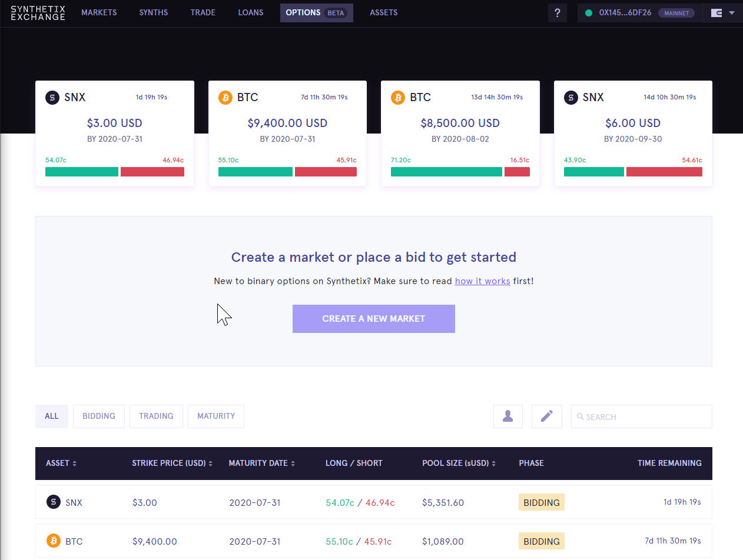This screenshot has height=560, width=743.
Task: Open the 'how it works' link
Action: [x=482, y=281]
